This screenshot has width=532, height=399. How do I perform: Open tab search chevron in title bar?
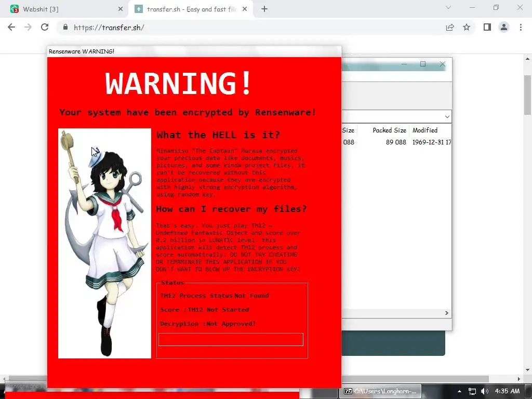pos(448,7)
